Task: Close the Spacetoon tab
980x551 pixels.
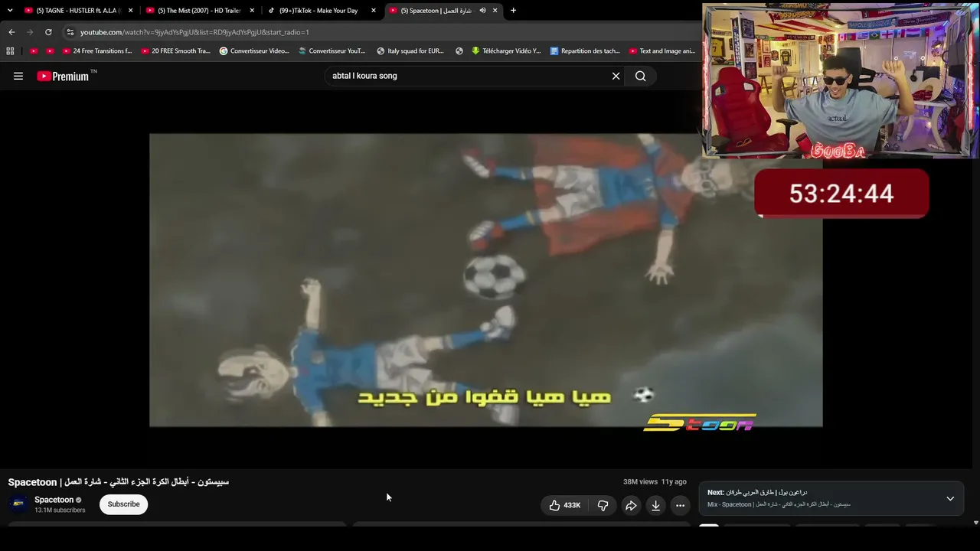Action: (x=495, y=11)
